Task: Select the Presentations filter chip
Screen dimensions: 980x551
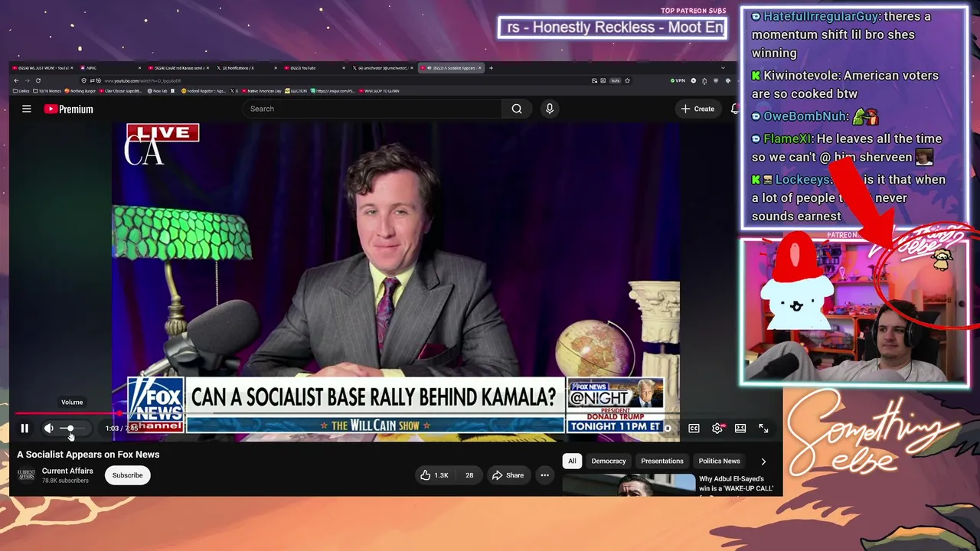Action: (662, 461)
